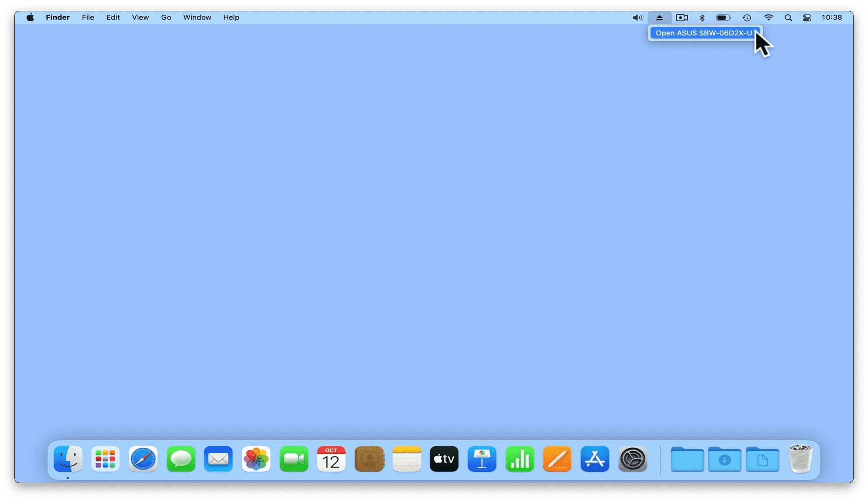Open the Time Machine status icon
Screen dimensions: 868x501
coord(747,17)
